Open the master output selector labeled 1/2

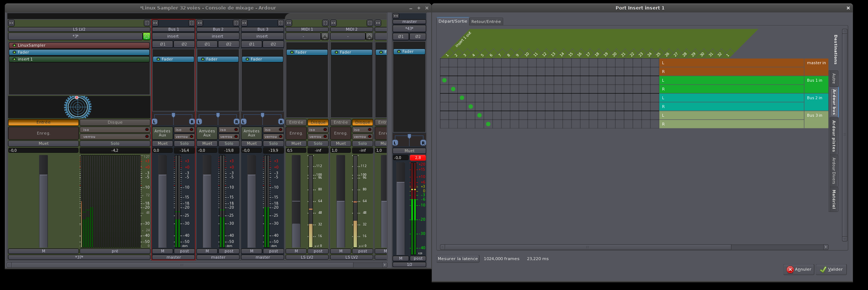(409, 264)
